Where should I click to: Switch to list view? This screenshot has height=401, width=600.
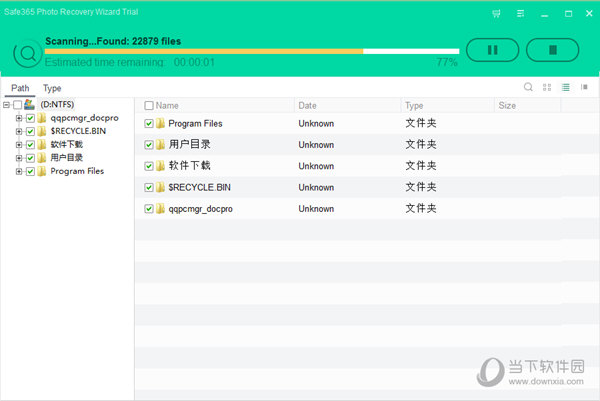pyautogui.click(x=566, y=87)
